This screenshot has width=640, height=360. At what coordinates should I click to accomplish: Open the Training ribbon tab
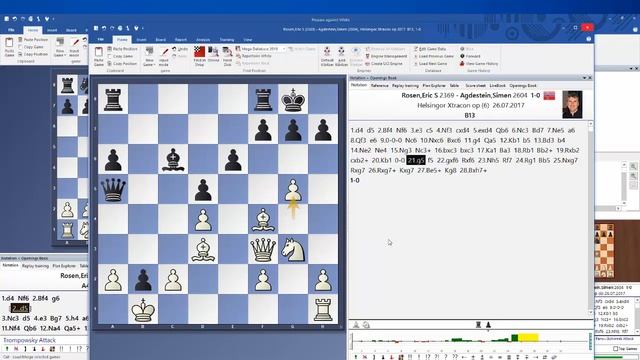click(x=227, y=40)
